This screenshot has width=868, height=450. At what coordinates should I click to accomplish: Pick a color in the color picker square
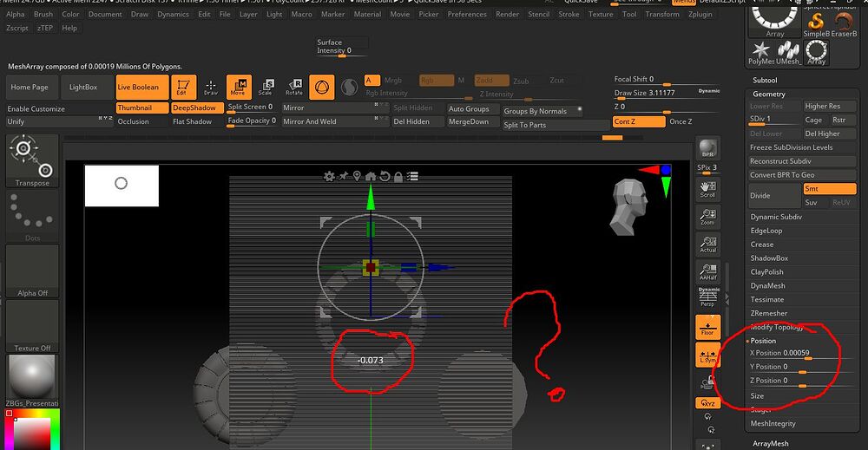tap(31, 433)
